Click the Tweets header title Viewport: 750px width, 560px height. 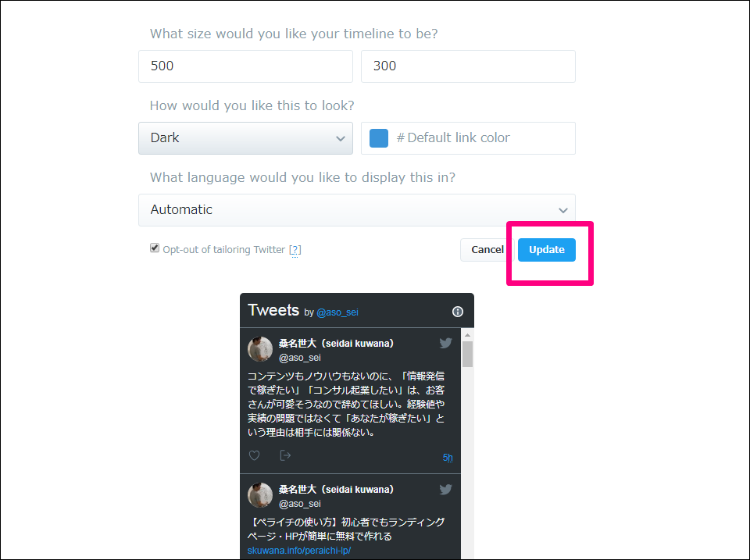(273, 310)
